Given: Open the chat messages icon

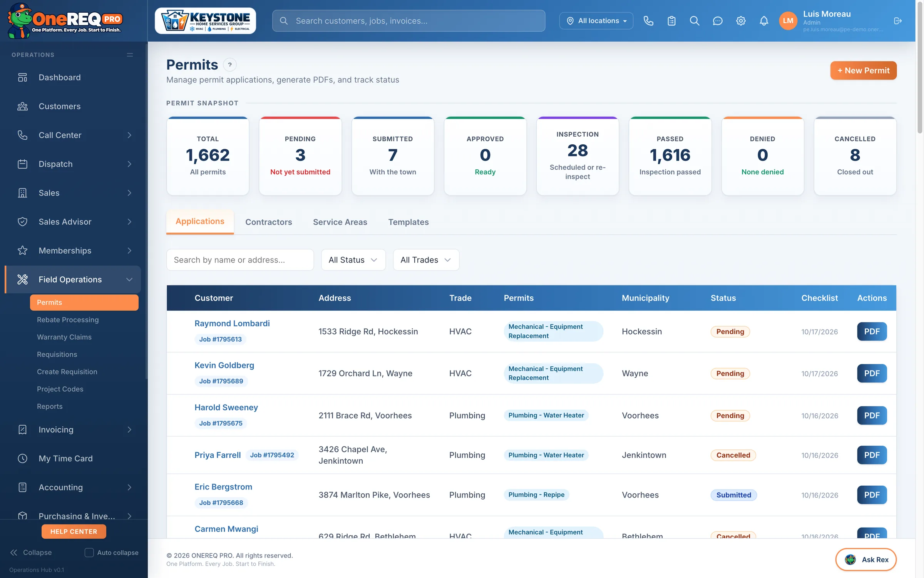Looking at the screenshot, I should click(x=718, y=21).
